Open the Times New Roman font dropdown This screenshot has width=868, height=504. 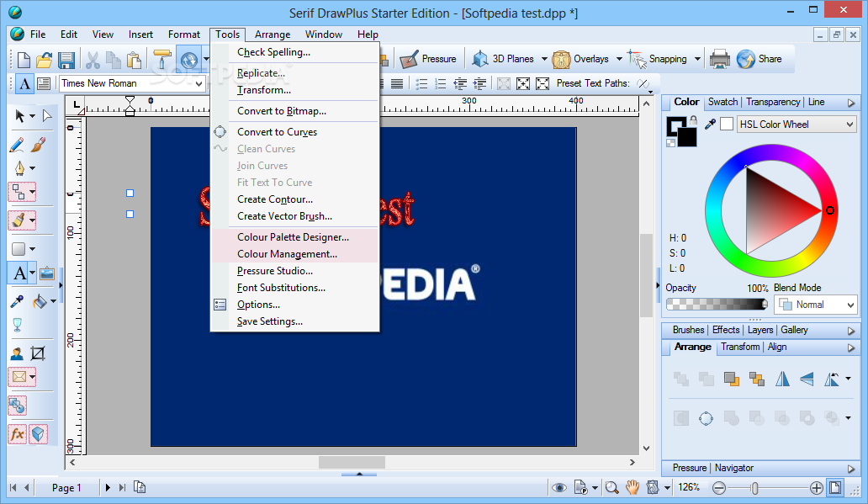[x=198, y=83]
